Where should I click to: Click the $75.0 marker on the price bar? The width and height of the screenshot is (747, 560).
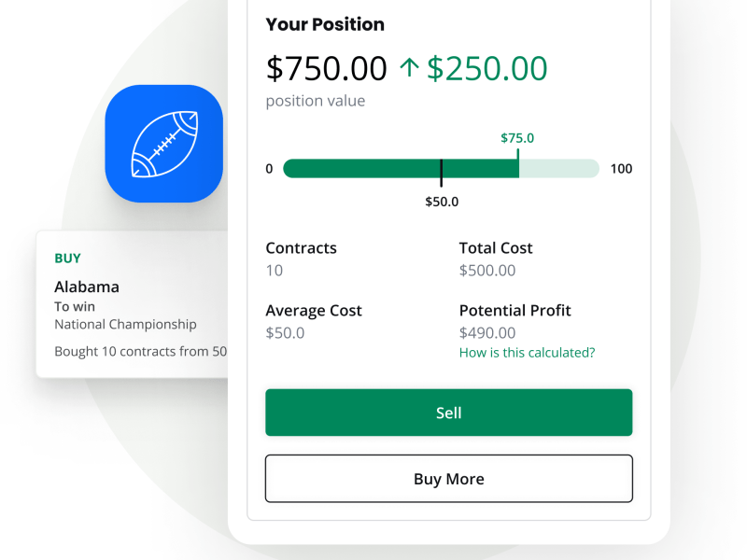coord(517,138)
